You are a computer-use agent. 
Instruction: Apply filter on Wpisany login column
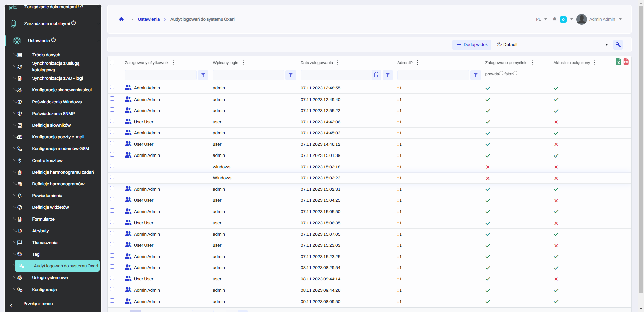(290, 75)
